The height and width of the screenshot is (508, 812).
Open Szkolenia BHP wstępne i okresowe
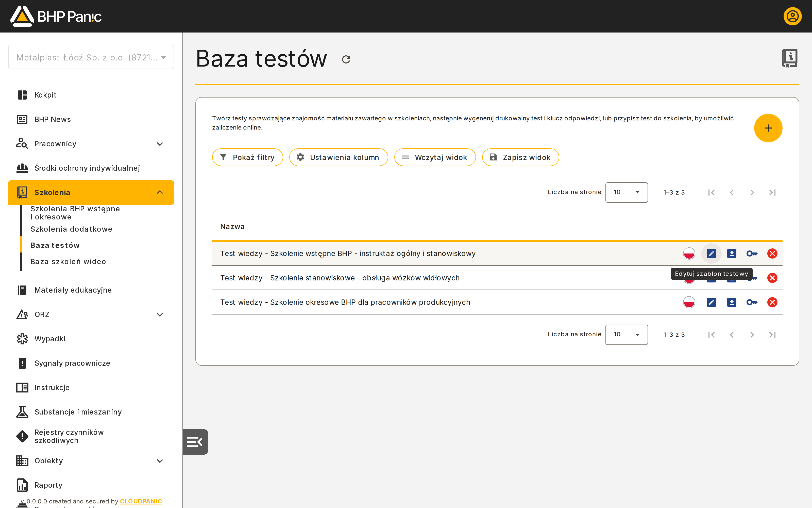pyautogui.click(x=75, y=213)
